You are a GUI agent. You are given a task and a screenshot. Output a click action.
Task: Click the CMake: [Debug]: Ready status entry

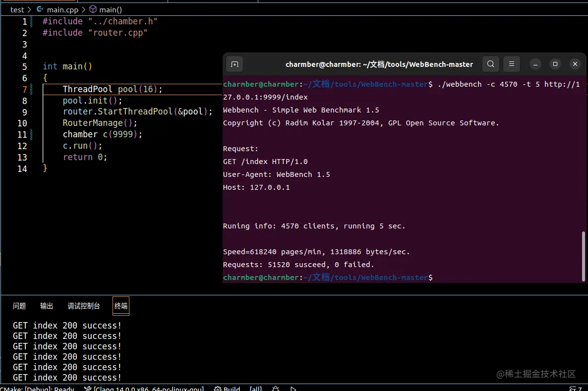pos(37,389)
